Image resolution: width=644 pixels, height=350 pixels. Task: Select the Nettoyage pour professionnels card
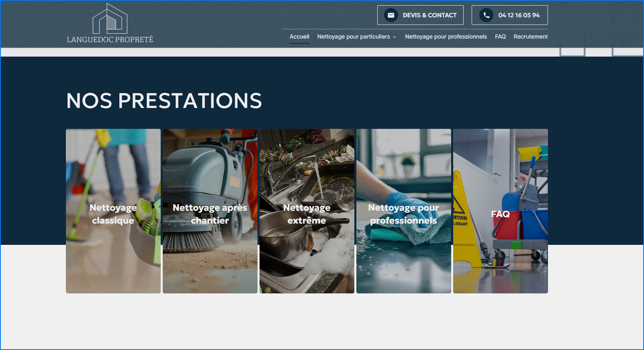click(x=404, y=211)
